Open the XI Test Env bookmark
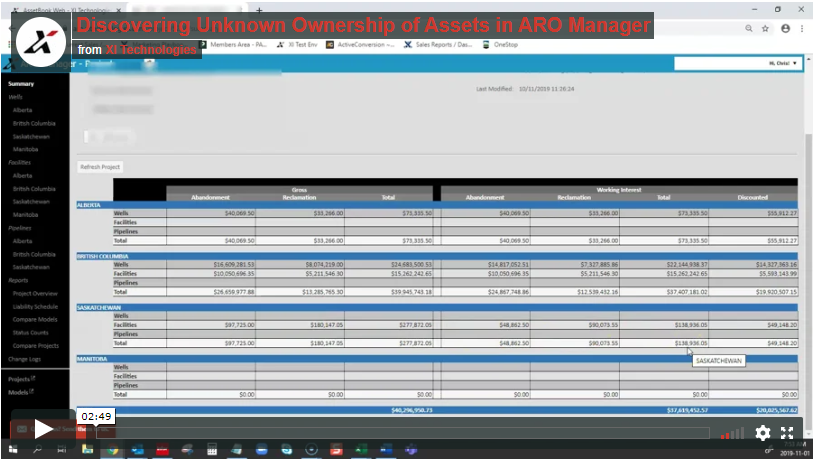Viewport: 821px width, 461px height. click(x=297, y=45)
